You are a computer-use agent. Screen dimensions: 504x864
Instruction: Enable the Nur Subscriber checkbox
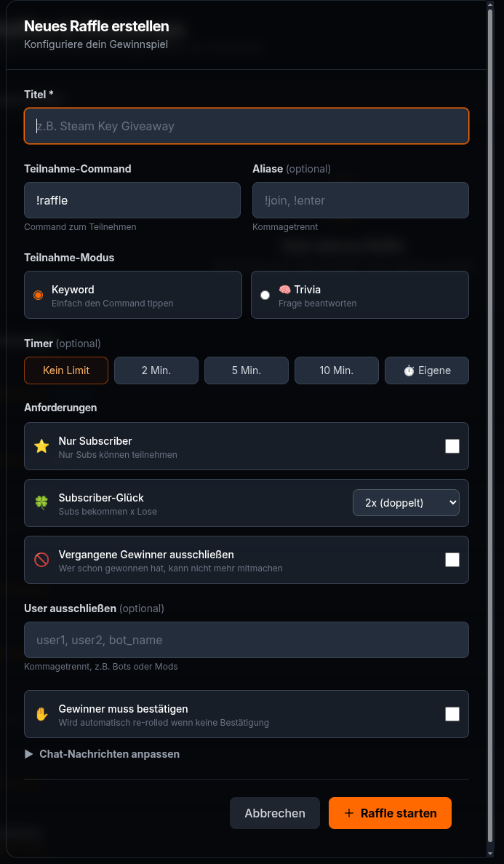452,446
